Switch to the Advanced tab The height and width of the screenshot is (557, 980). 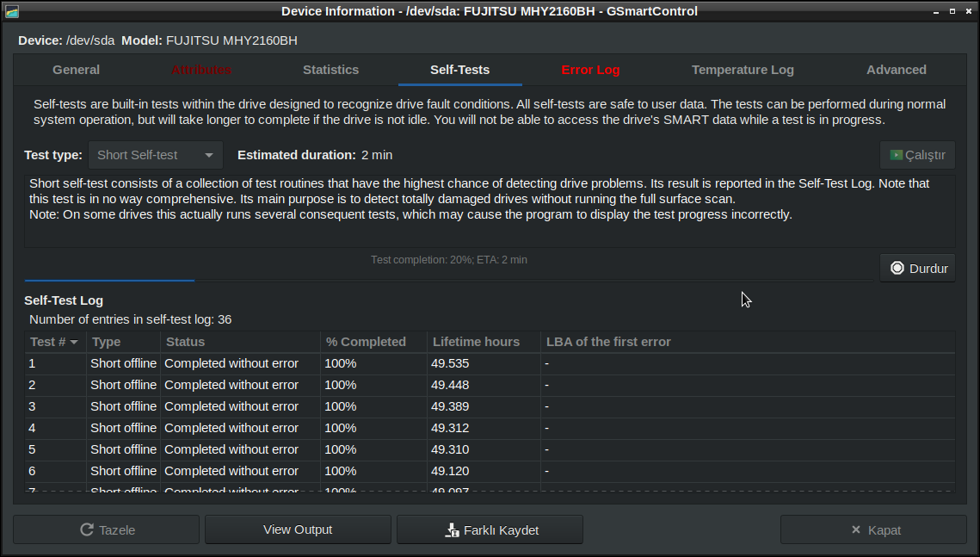[x=897, y=70]
